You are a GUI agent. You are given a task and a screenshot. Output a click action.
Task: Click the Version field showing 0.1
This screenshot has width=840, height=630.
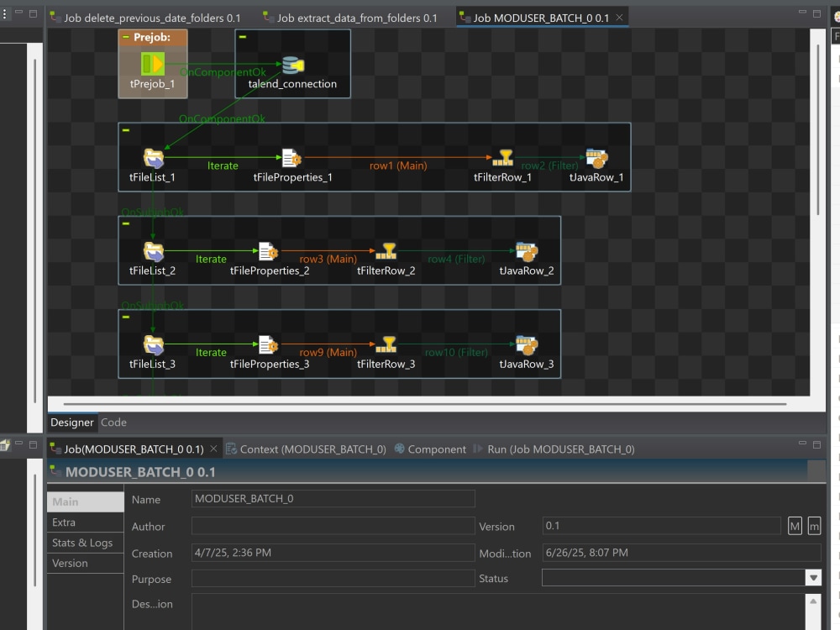pyautogui.click(x=661, y=526)
